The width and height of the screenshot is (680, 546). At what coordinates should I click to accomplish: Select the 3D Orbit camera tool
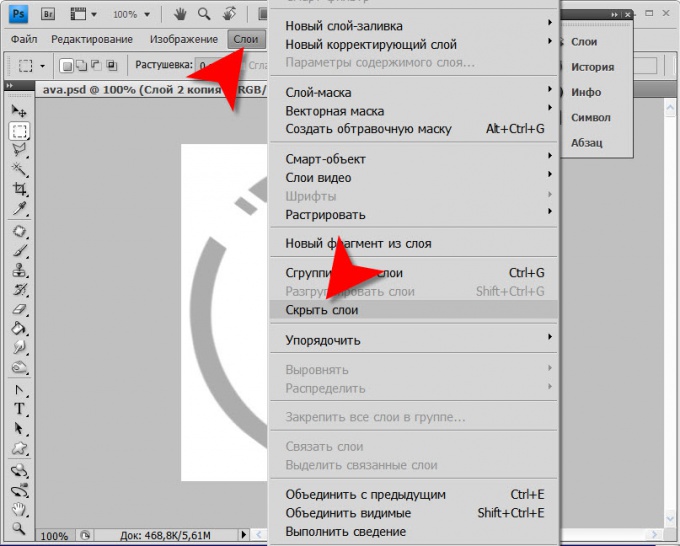point(19,490)
